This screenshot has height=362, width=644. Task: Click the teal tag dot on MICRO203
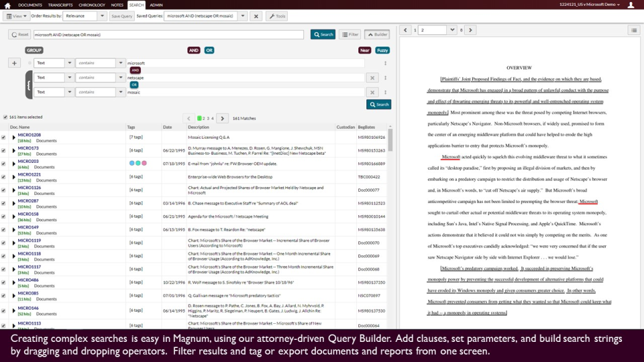pyautogui.click(x=138, y=164)
